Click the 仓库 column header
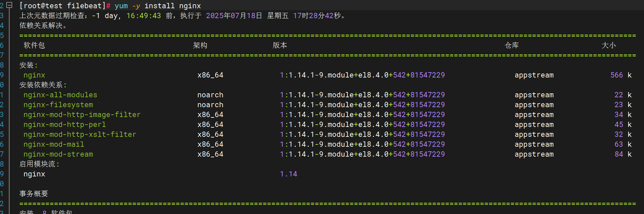Image resolution: width=644 pixels, height=214 pixels. 512,46
